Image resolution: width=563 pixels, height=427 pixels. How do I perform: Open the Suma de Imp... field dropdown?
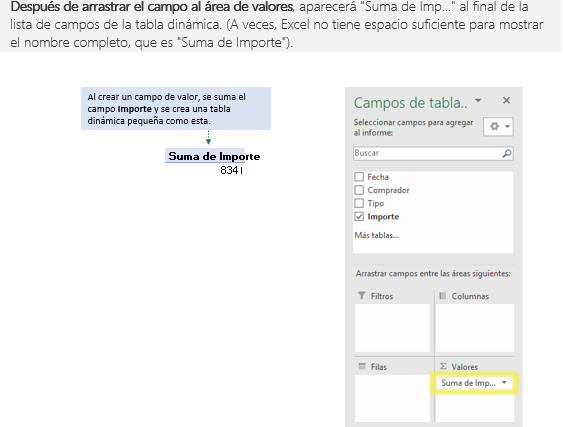click(x=504, y=382)
